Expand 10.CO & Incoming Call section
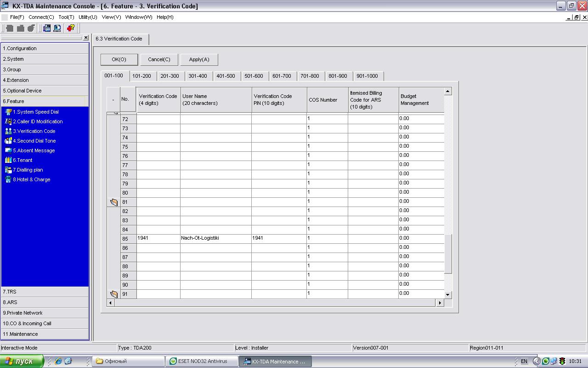 45,323
